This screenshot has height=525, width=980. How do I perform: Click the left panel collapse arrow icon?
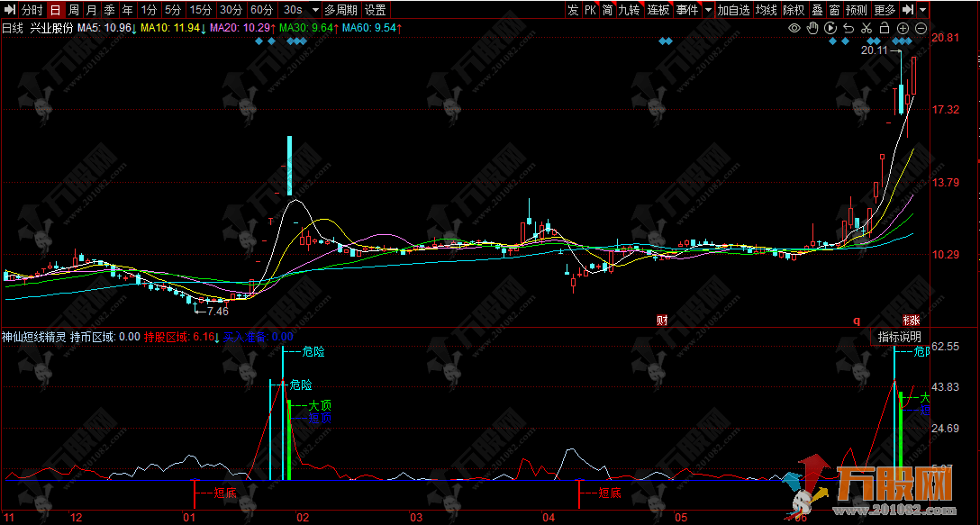coord(9,9)
